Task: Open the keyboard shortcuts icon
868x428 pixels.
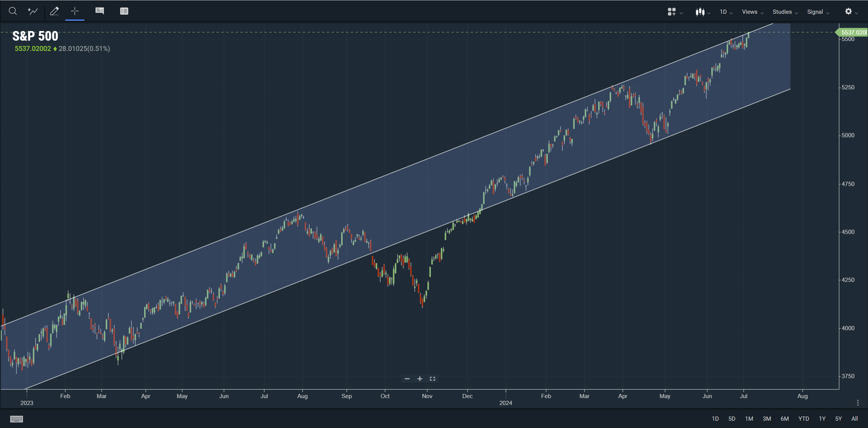Action: pos(16,419)
